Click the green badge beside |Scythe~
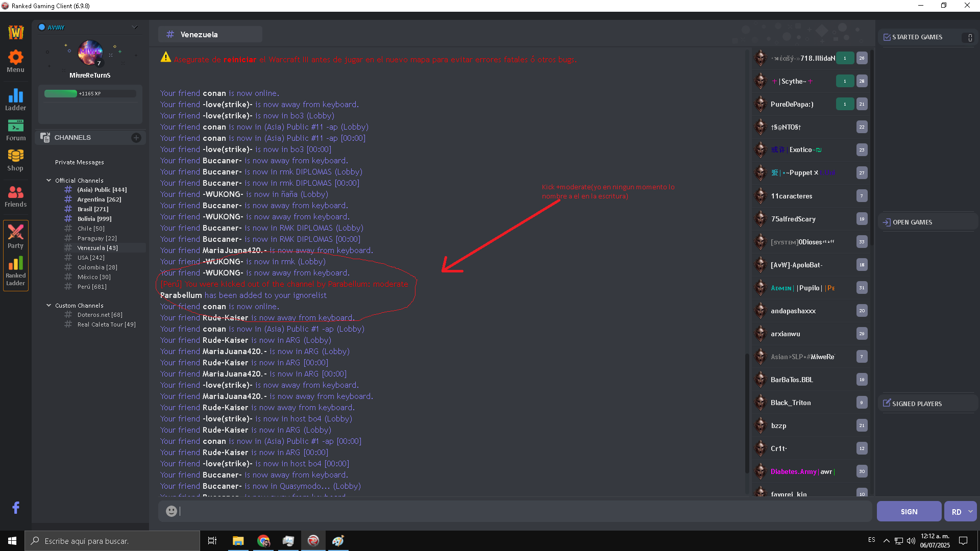 (845, 81)
